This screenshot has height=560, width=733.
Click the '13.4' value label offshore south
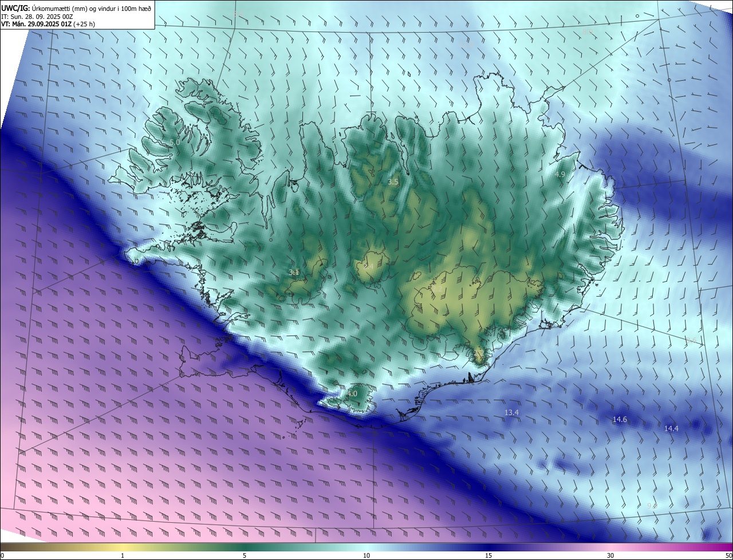pos(511,412)
